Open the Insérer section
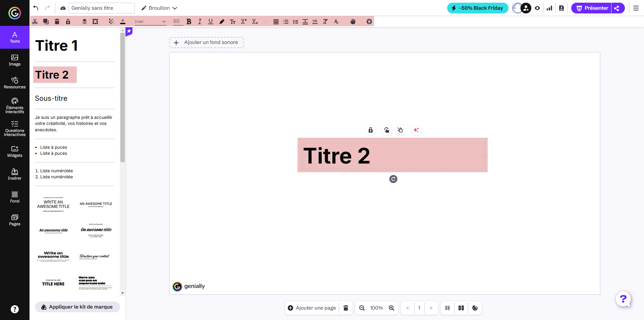 14,174
